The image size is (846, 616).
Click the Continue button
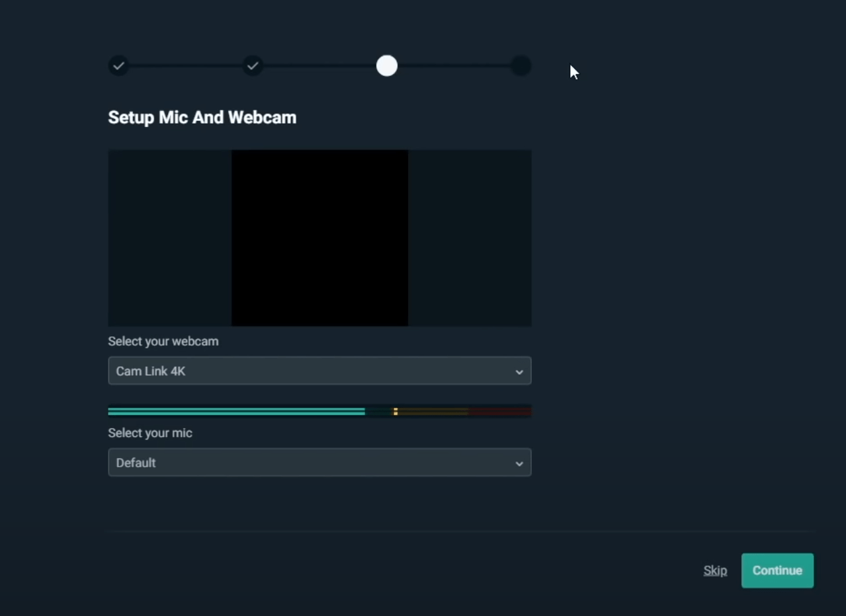pyautogui.click(x=777, y=570)
